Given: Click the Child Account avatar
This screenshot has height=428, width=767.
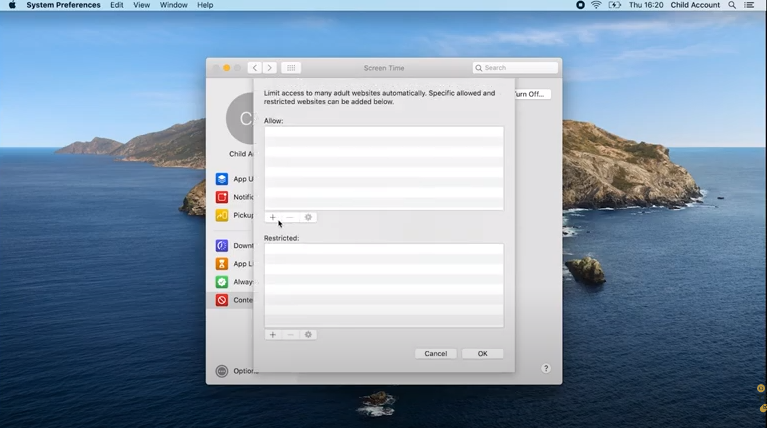Looking at the screenshot, I should tap(240, 119).
